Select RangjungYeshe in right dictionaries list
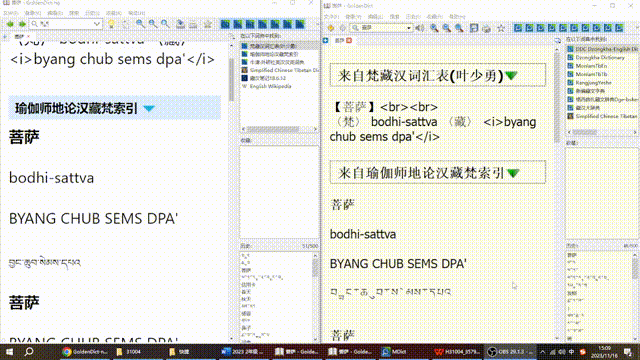 (602, 82)
